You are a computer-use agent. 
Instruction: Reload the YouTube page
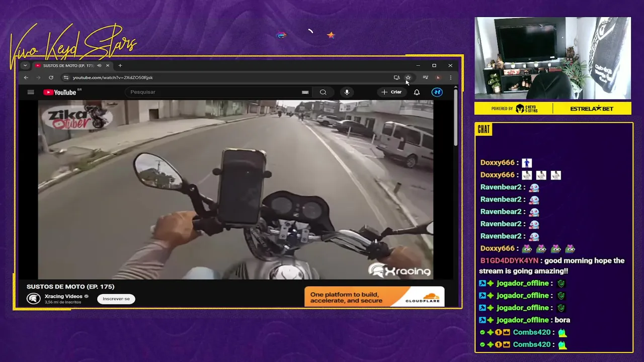[51, 77]
